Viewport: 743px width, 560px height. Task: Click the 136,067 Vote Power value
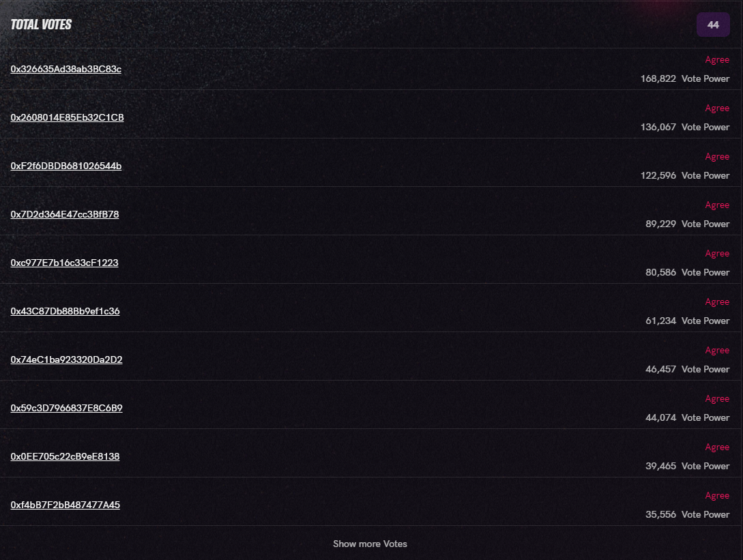point(685,127)
